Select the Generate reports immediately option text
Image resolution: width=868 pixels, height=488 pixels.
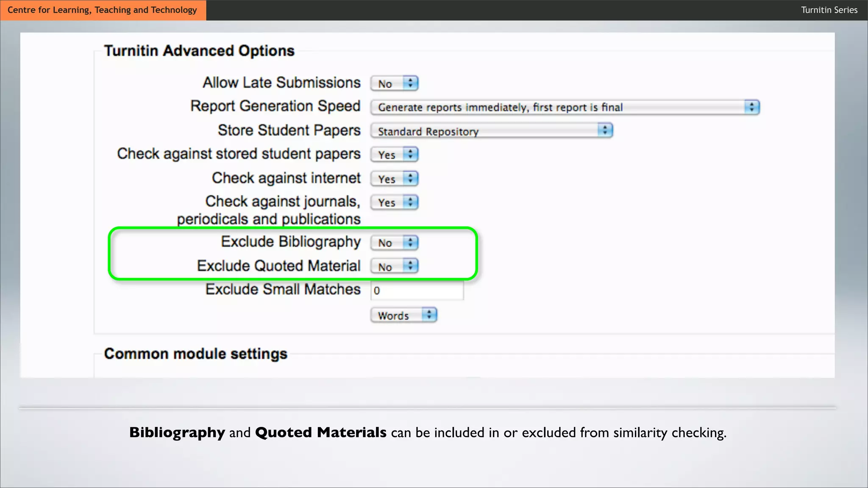pyautogui.click(x=500, y=108)
